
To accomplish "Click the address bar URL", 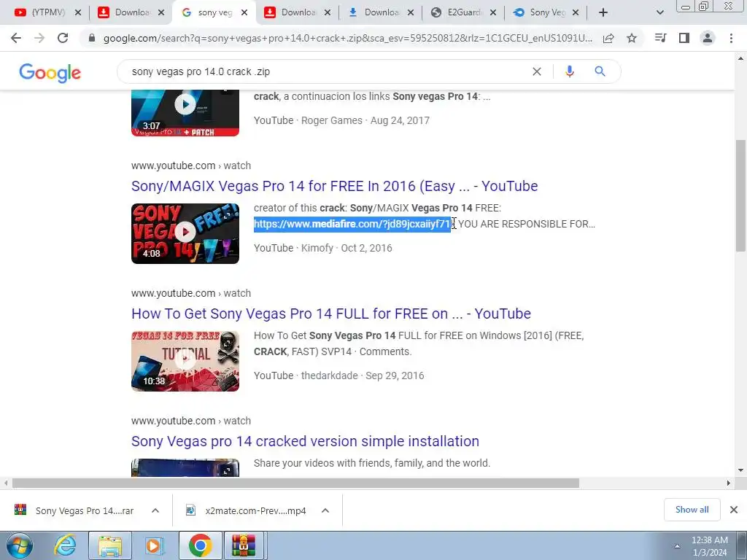I will tap(348, 38).
